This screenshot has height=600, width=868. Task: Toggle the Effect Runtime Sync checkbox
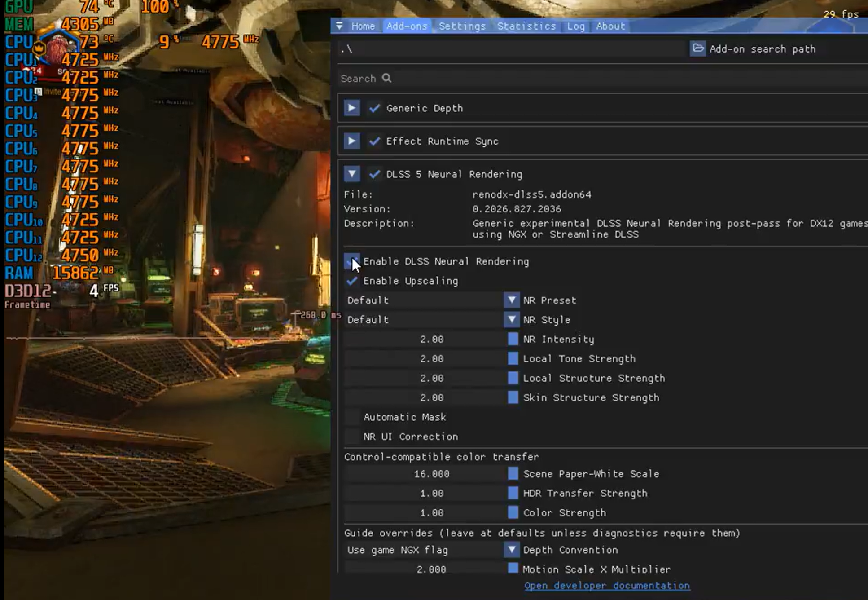tap(374, 141)
